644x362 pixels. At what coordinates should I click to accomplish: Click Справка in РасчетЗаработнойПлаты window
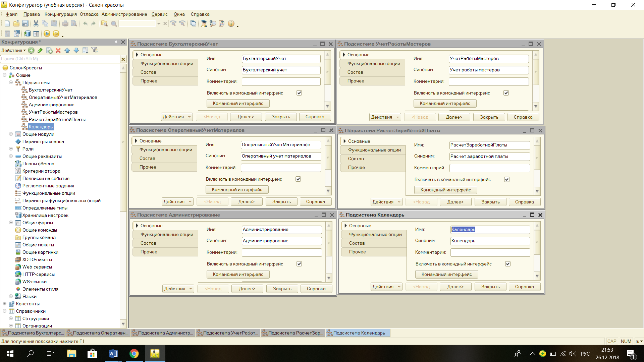pos(524,202)
